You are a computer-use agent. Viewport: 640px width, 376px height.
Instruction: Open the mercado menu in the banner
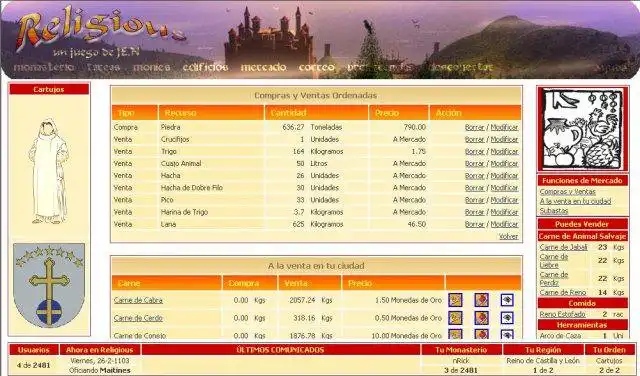(x=263, y=67)
